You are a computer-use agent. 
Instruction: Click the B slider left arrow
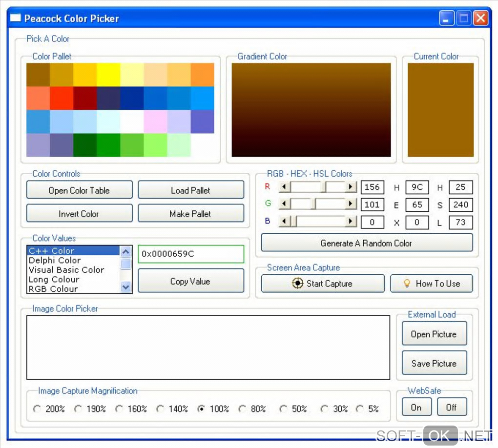285,221
